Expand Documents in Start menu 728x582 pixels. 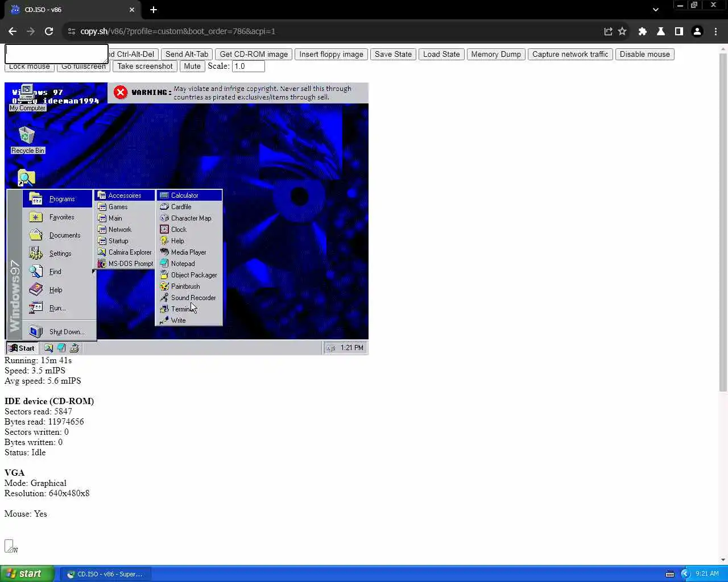(x=58, y=235)
